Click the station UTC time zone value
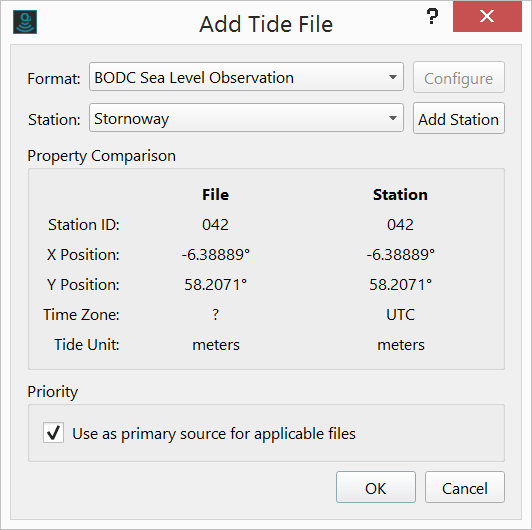This screenshot has width=532, height=530. 400,315
